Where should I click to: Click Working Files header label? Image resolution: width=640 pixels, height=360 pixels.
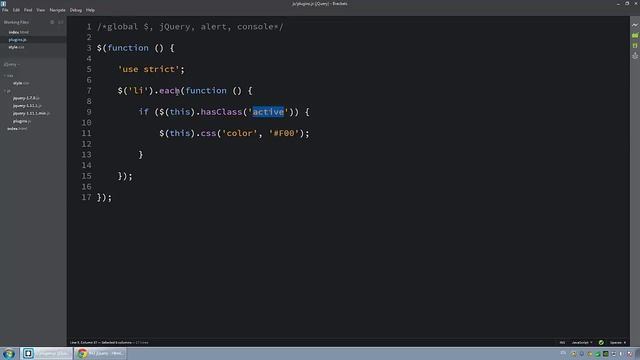(16, 22)
